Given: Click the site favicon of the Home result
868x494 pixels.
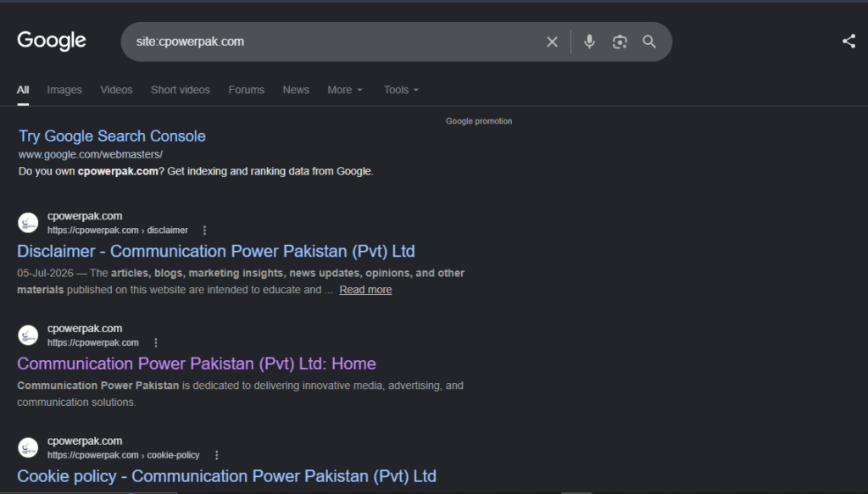Looking at the screenshot, I should click(x=28, y=336).
